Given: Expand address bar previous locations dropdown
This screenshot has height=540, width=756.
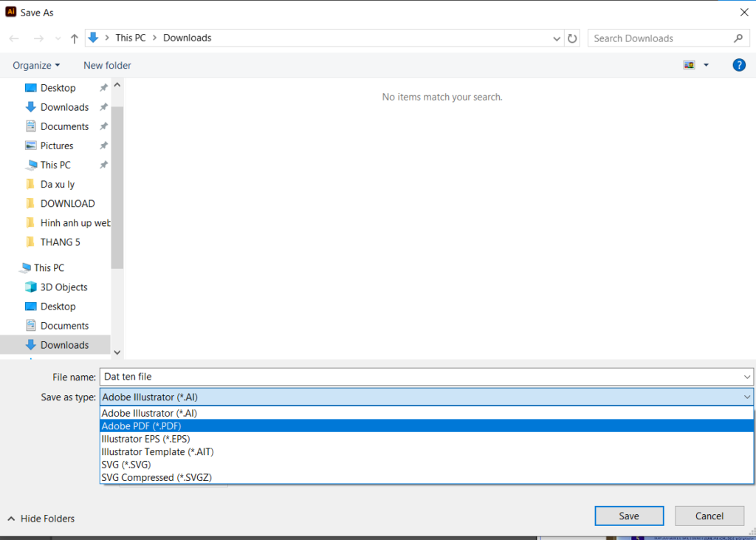Looking at the screenshot, I should tap(557, 38).
